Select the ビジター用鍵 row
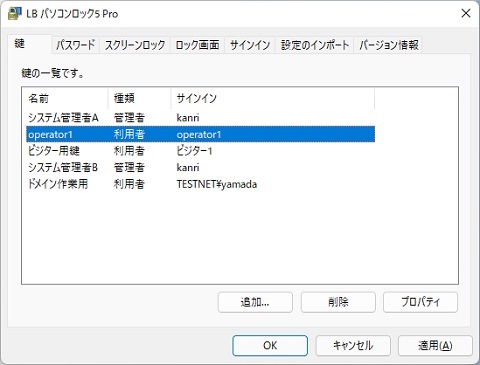Screen dimensions: 480x365 [x=200, y=151]
